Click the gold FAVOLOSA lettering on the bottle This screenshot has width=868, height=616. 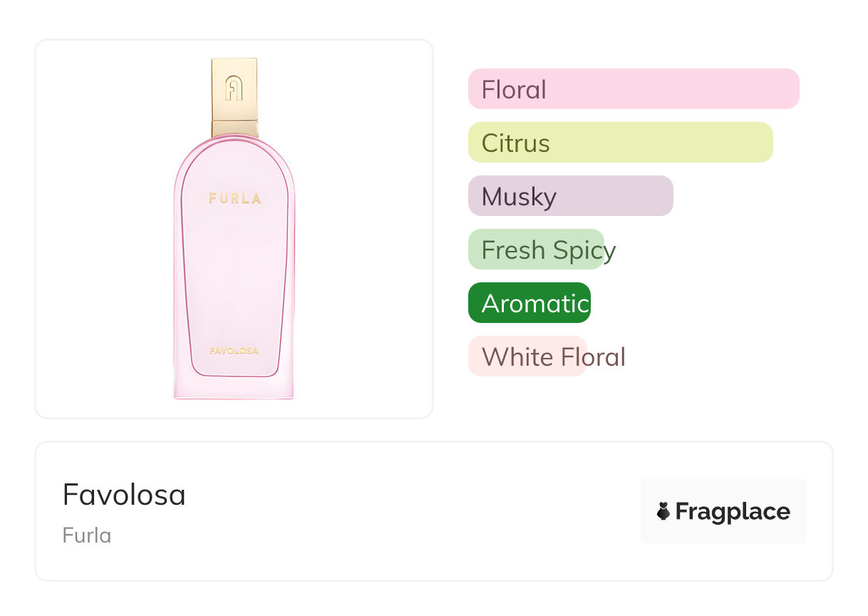[234, 351]
